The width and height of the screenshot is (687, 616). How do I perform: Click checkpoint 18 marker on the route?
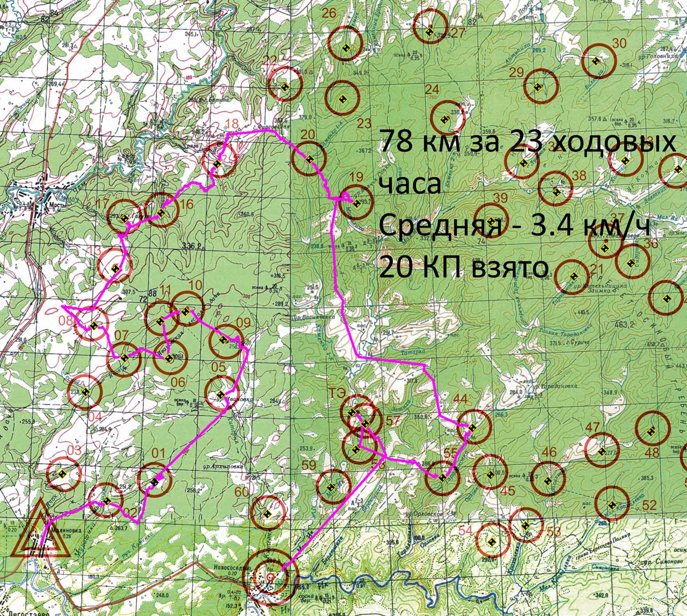(217, 164)
